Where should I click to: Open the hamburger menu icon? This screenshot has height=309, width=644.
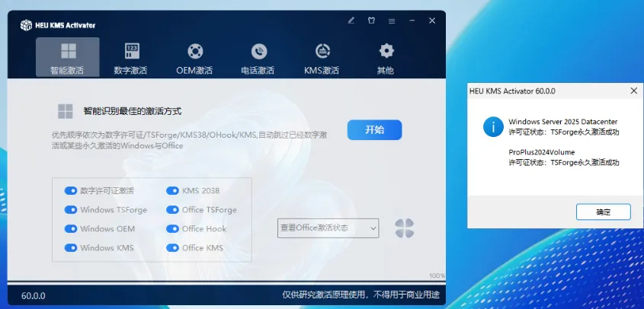[x=392, y=21]
